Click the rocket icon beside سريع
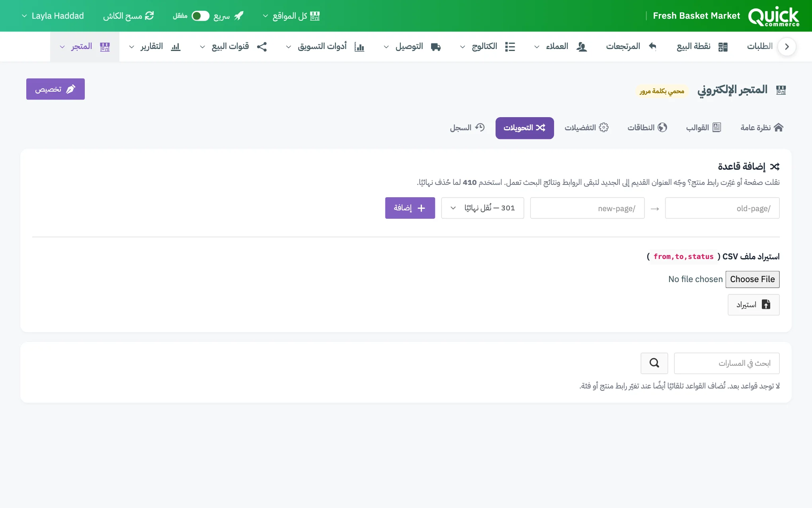The image size is (812, 508). point(239,16)
